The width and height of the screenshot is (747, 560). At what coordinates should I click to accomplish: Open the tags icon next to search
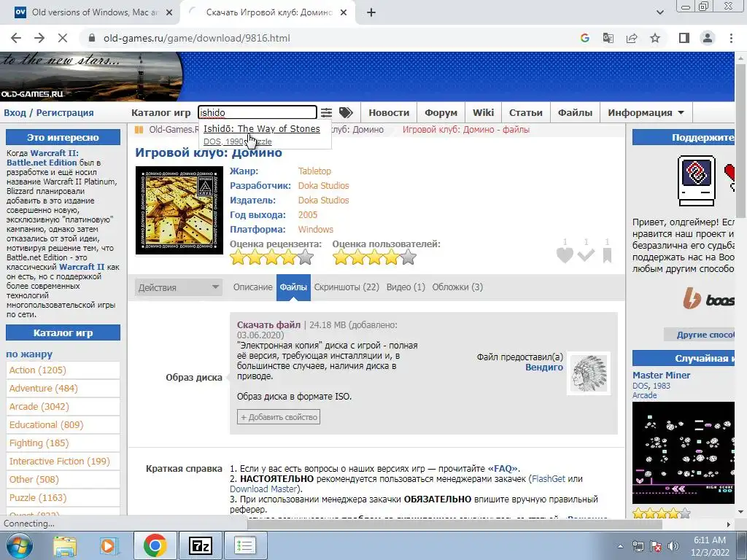tap(346, 112)
